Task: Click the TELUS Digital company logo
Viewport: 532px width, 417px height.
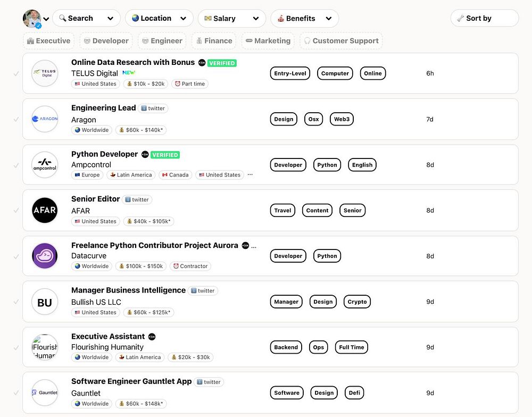Action: (x=45, y=73)
